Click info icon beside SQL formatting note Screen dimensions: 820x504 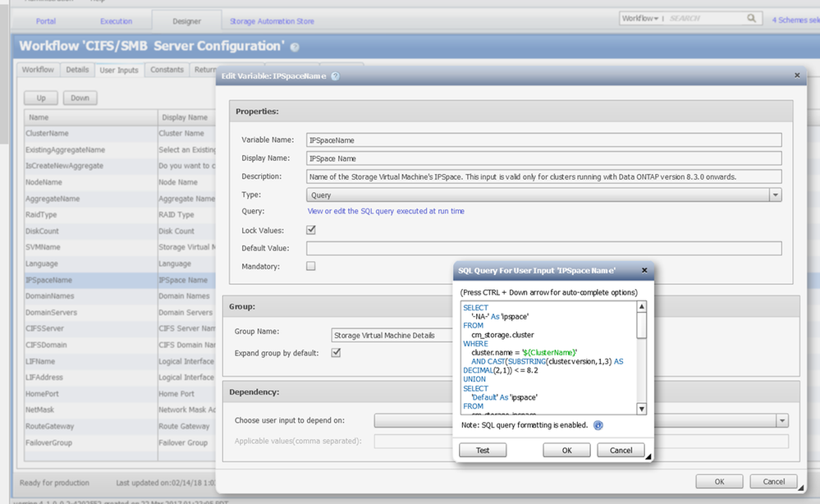[x=598, y=425]
